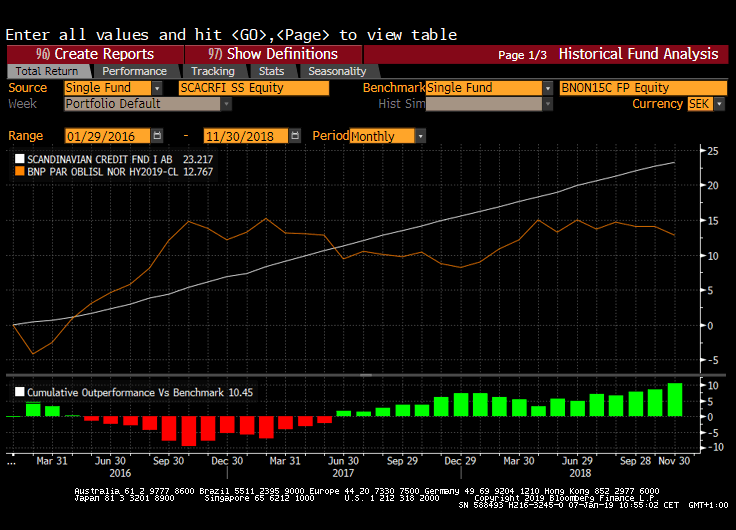Click the 96) Create Reports button
The image size is (736, 530).
(x=95, y=54)
